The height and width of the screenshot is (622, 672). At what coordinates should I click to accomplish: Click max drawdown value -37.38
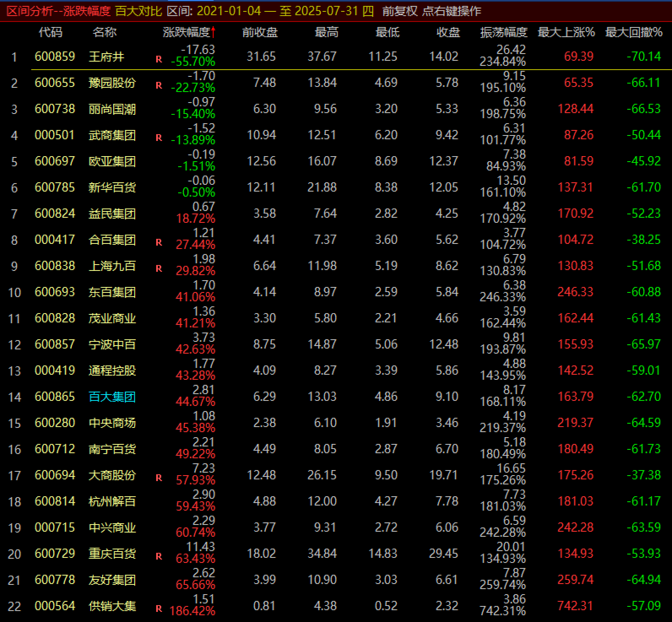click(x=644, y=475)
